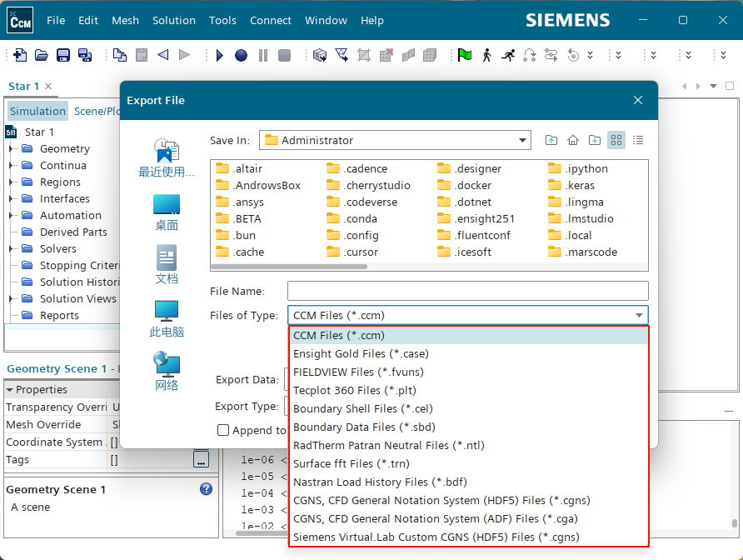The width and height of the screenshot is (743, 560).
Task: Open the Mesh menu
Action: coord(125,20)
